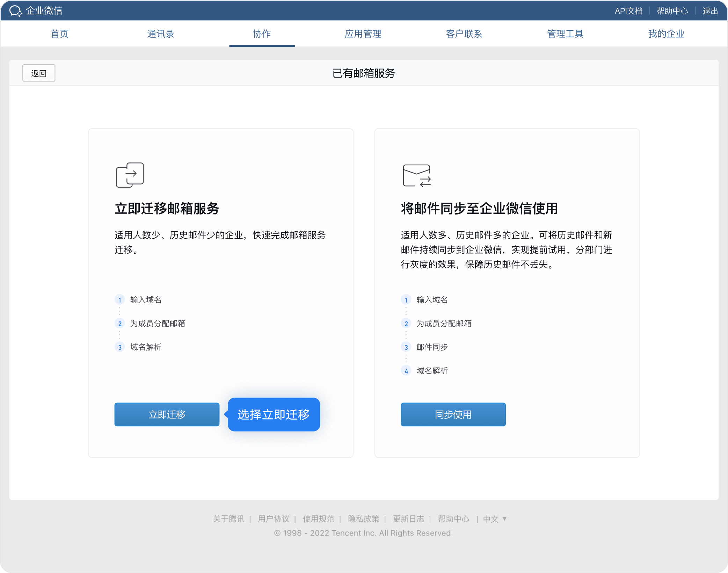Viewport: 728px width, 573px height.
Task: Click step 1 circle under 立即迁移邮箱服务
Action: [120, 300]
